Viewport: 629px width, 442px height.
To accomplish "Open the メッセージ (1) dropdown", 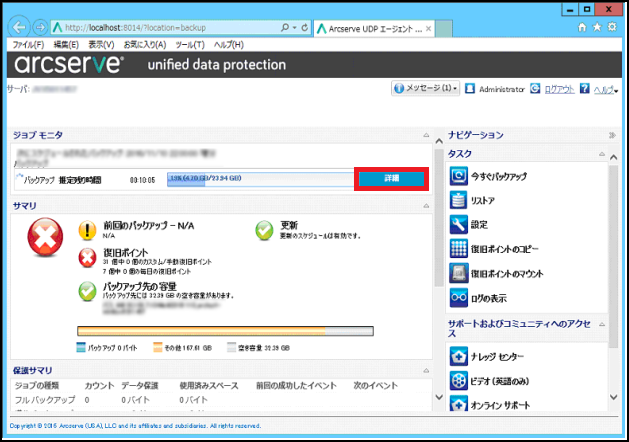I will pos(426,88).
